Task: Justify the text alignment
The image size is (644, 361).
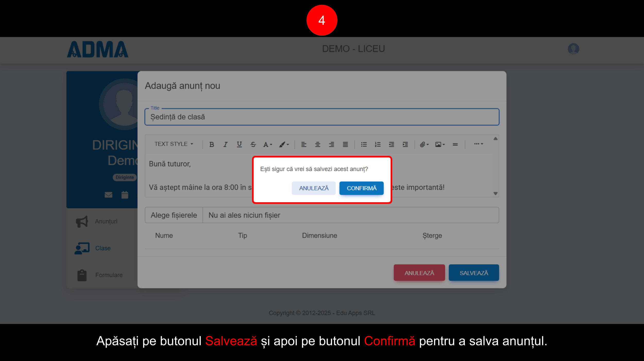Action: 345,144
